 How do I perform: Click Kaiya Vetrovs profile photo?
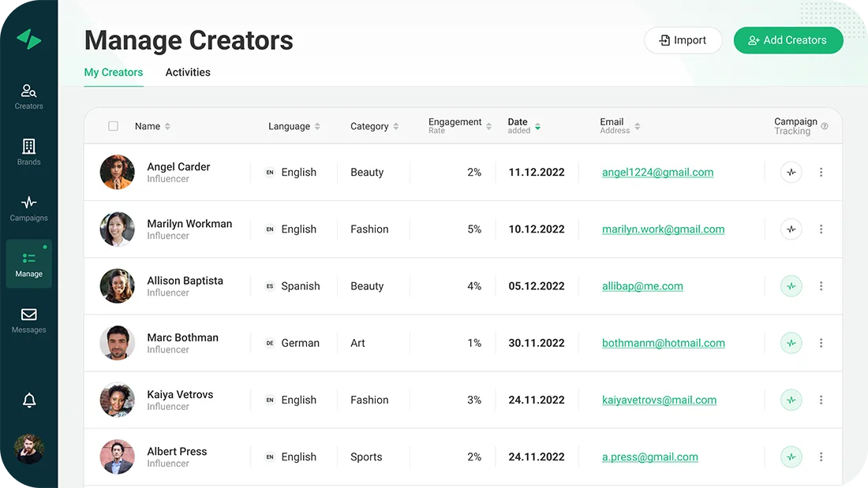(117, 400)
